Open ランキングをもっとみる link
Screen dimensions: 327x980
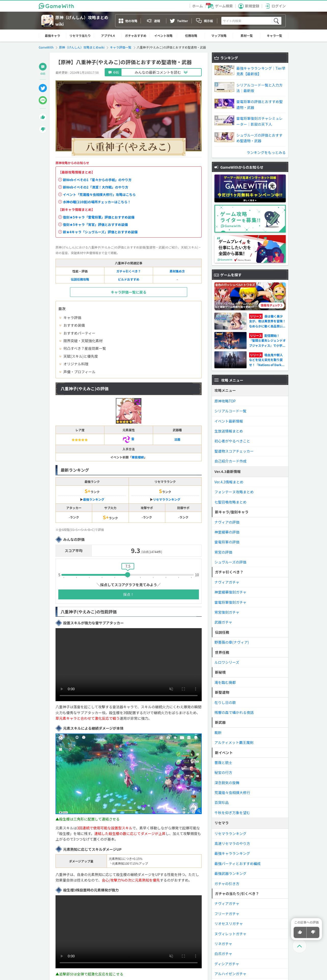[266, 153]
